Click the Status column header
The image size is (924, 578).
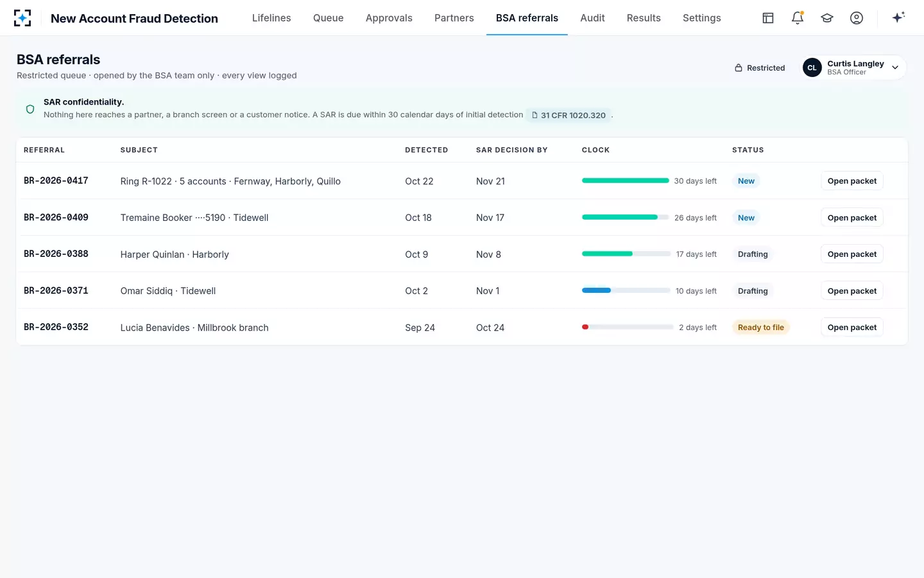[x=748, y=150]
